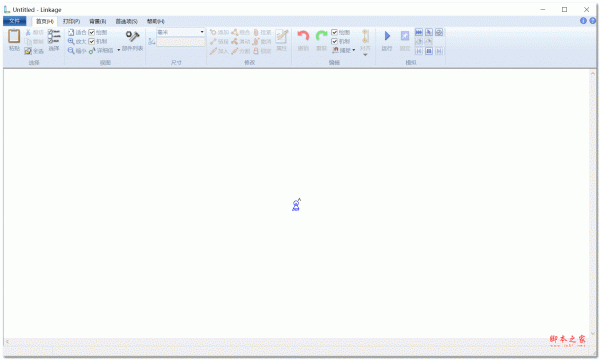Viewport: 600px width, 360px height.
Task: Click the fast-run icon at top-left of simulation grid
Action: pos(419,32)
